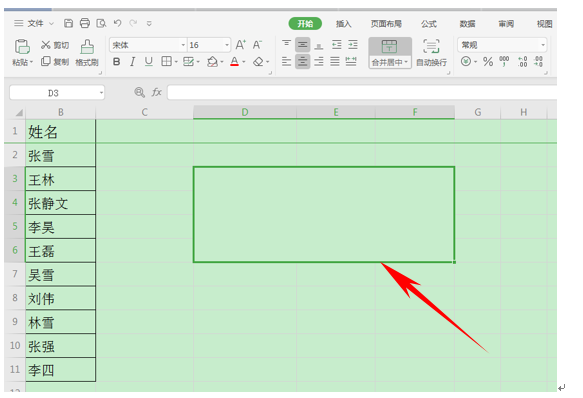Click the Wrap Text (自动换行) button
Screen dimensions: 583x398
click(431, 53)
